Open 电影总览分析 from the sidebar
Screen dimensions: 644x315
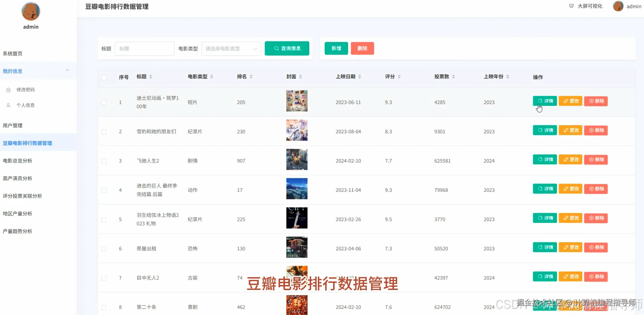click(18, 160)
